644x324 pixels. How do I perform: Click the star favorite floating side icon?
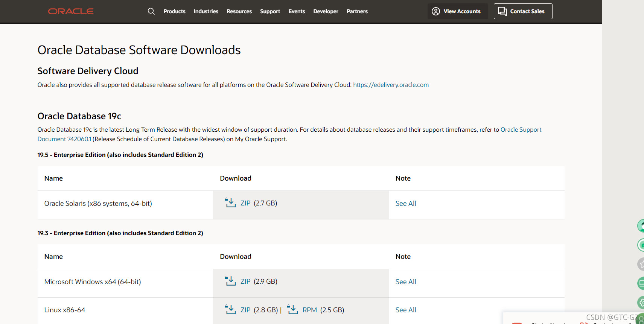tap(641, 264)
